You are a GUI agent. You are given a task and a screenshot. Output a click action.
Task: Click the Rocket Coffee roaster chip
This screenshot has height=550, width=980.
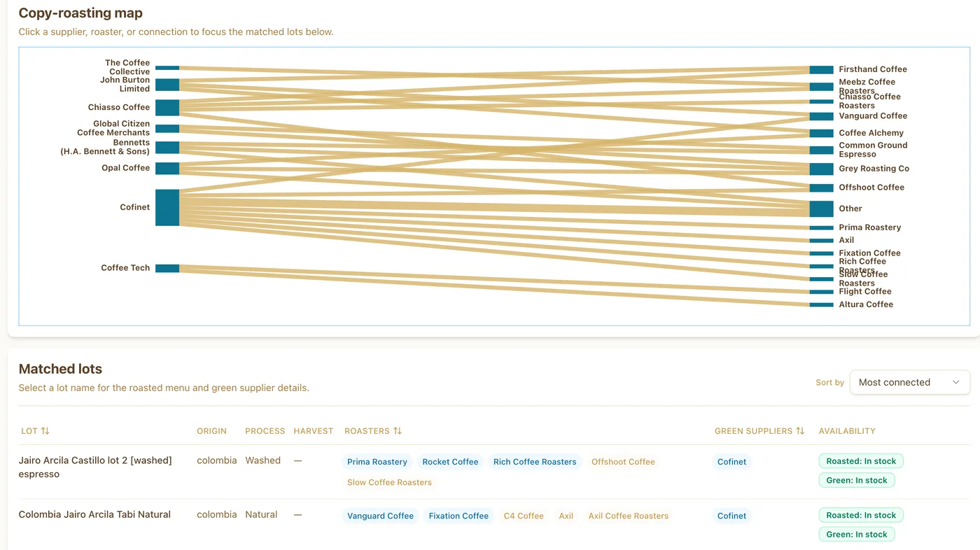(450, 462)
